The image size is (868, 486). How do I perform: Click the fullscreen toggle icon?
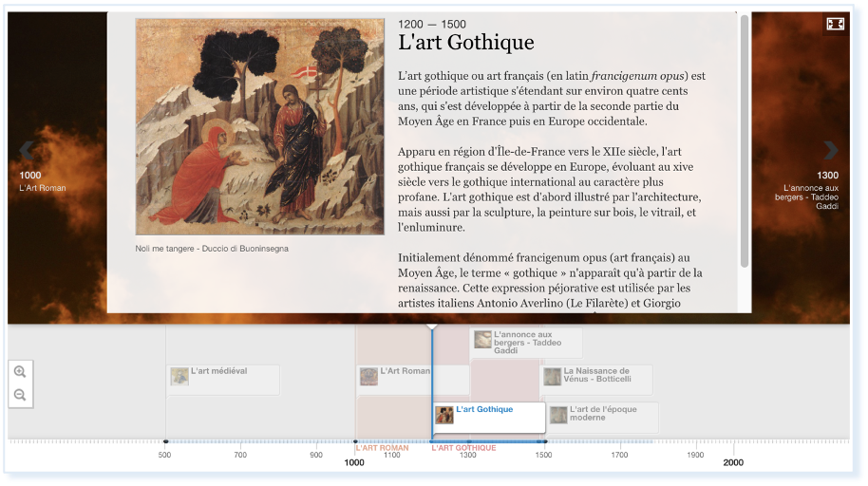point(835,24)
